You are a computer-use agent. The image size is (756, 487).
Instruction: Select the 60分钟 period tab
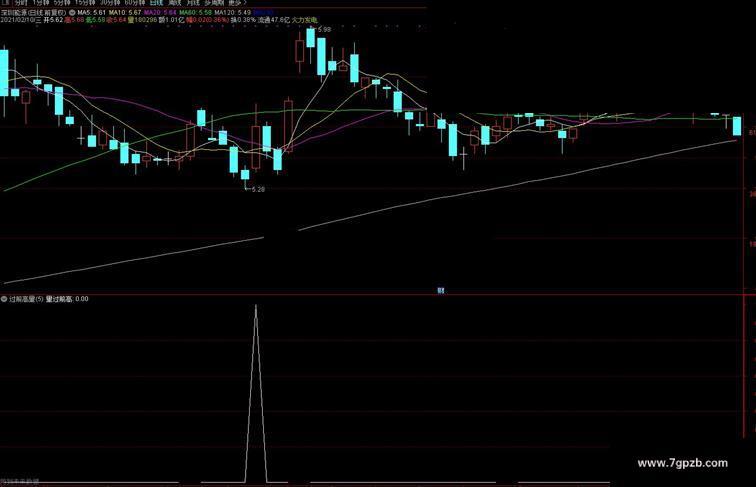pyautogui.click(x=134, y=2)
